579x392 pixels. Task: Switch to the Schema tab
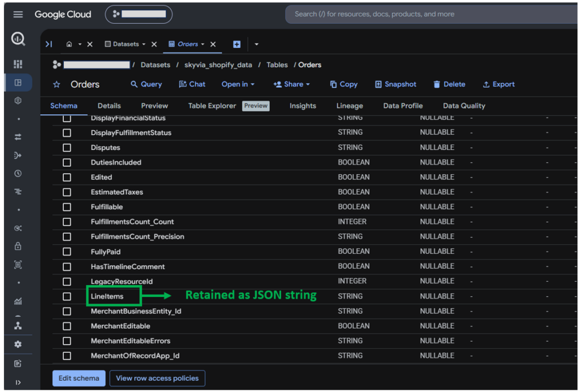[x=64, y=106]
